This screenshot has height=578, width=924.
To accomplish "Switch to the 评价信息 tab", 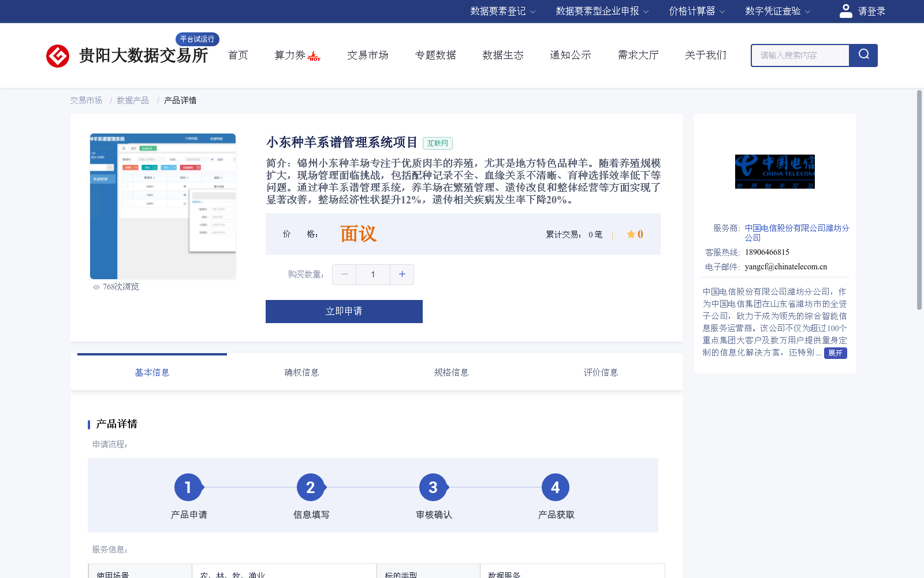I will (x=601, y=372).
